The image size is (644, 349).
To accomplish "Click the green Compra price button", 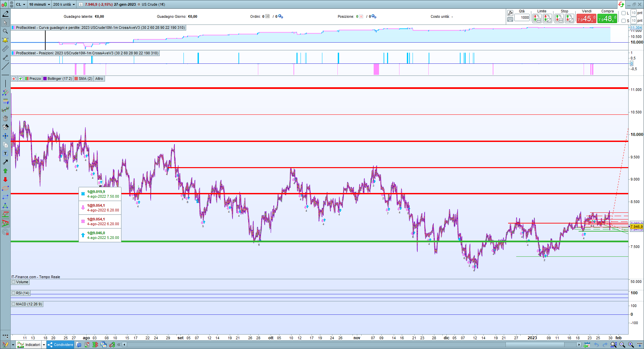I will click(x=607, y=19).
